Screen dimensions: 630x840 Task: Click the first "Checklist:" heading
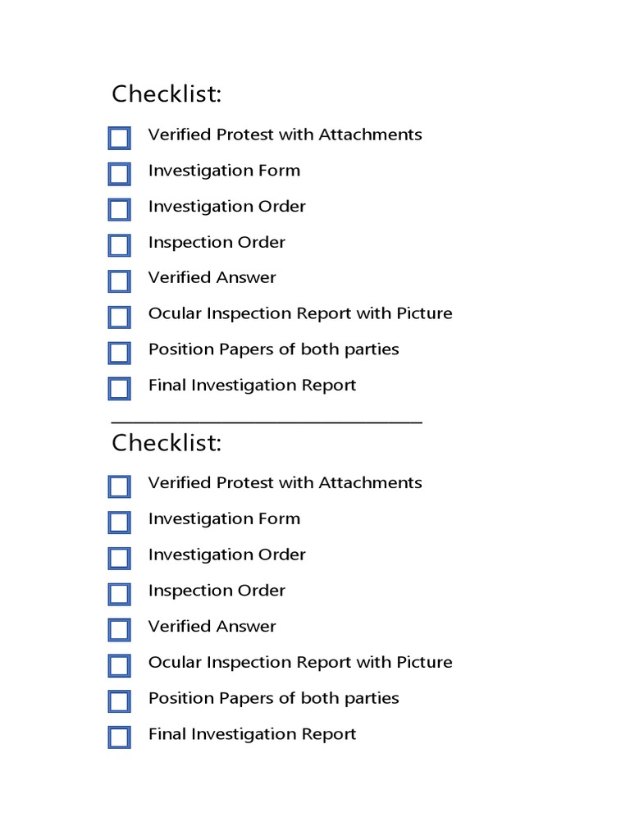point(167,94)
